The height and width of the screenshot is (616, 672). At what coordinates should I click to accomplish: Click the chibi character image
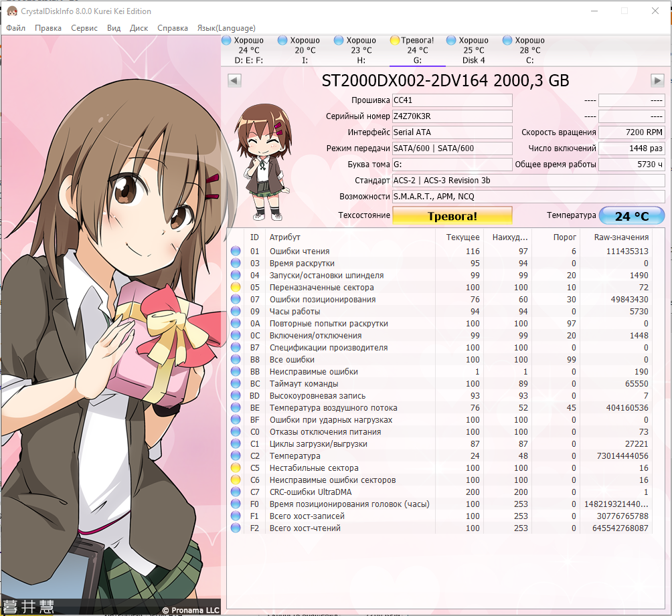pos(263,163)
